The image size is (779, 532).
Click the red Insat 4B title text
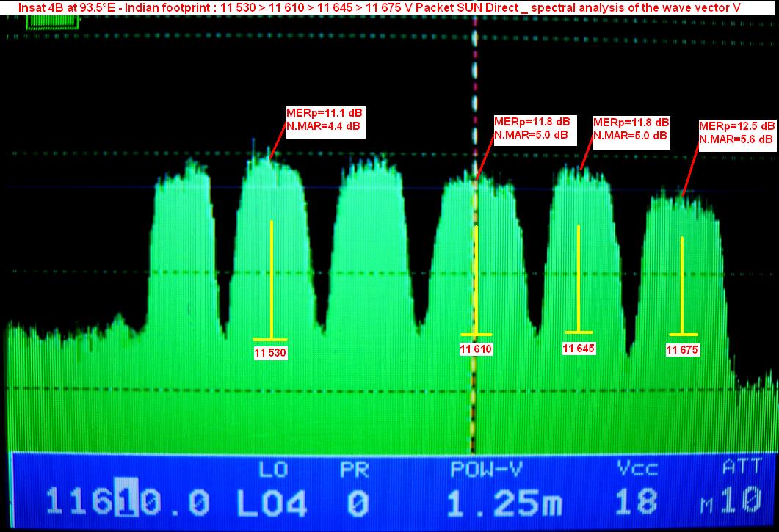click(378, 7)
